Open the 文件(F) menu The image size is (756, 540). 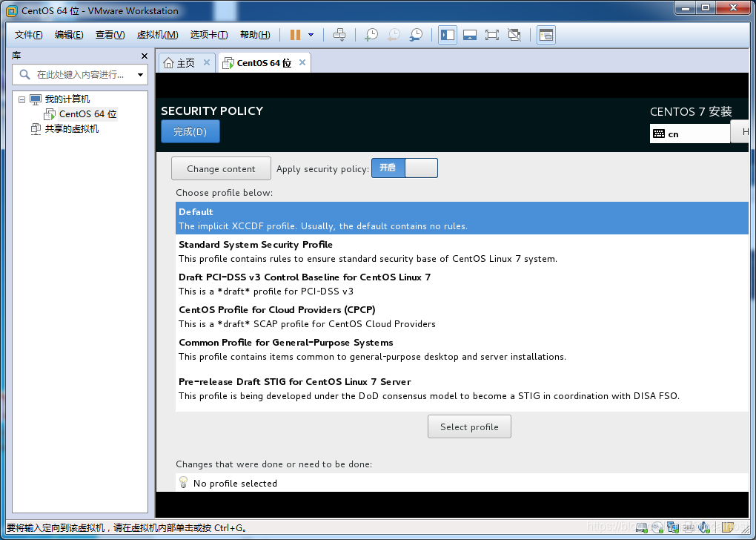28,35
